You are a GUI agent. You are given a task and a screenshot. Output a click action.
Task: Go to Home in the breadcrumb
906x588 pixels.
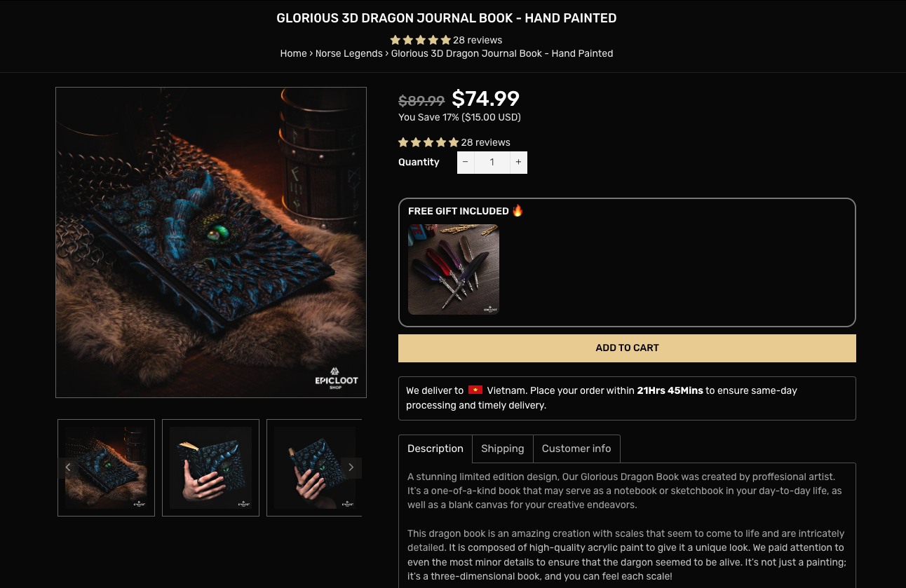tap(293, 53)
